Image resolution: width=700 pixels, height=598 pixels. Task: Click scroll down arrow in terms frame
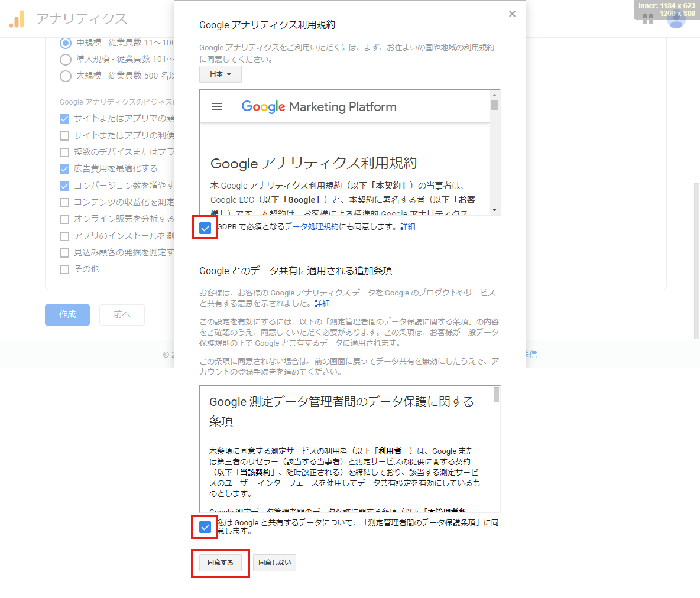pyautogui.click(x=495, y=210)
